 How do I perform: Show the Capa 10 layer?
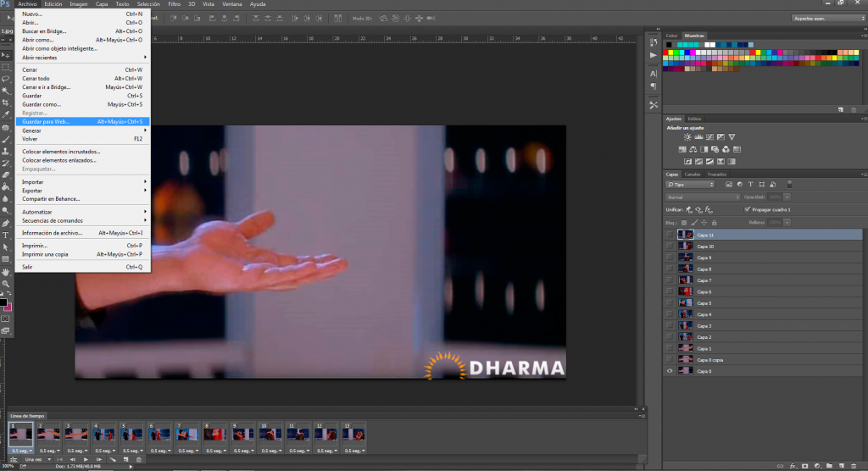(670, 247)
